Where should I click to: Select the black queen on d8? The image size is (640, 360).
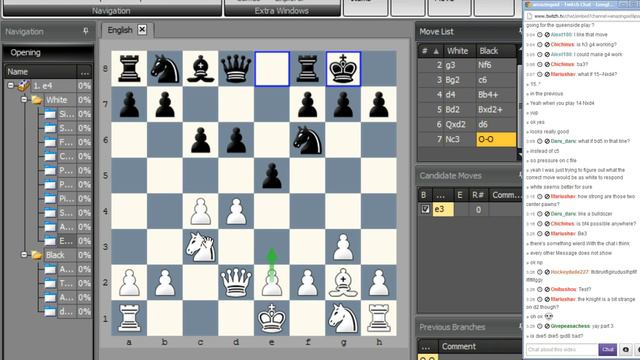coord(236,68)
